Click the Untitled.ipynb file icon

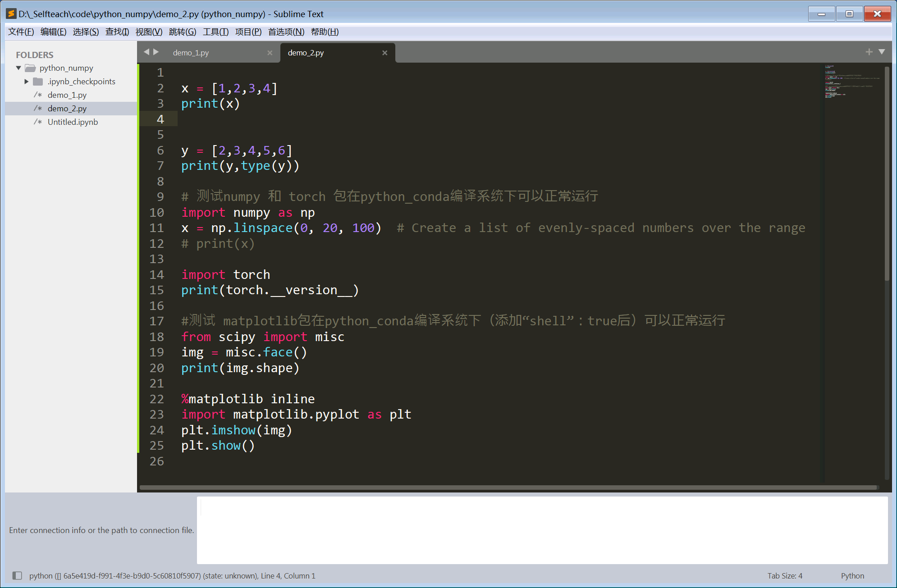(38, 122)
